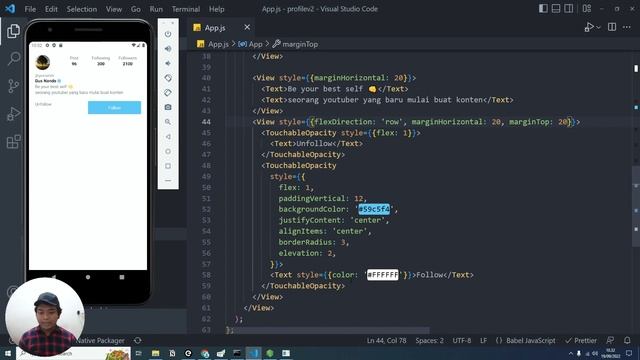Open the Explorer view in activity bar
The width and height of the screenshot is (640, 360).
click(13, 31)
